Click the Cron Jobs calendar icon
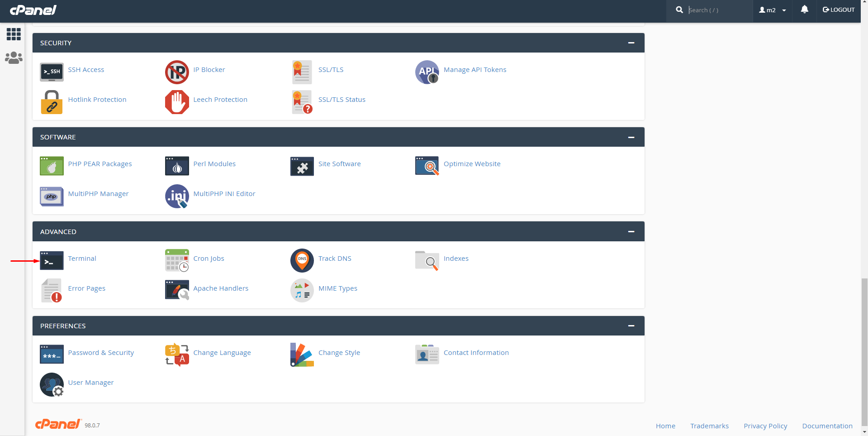The image size is (868, 436). pyautogui.click(x=177, y=260)
